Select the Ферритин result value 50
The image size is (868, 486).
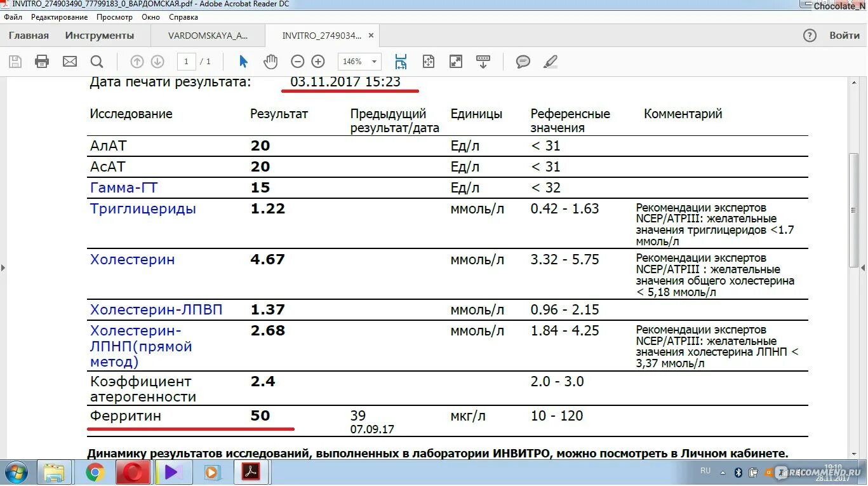(x=260, y=416)
